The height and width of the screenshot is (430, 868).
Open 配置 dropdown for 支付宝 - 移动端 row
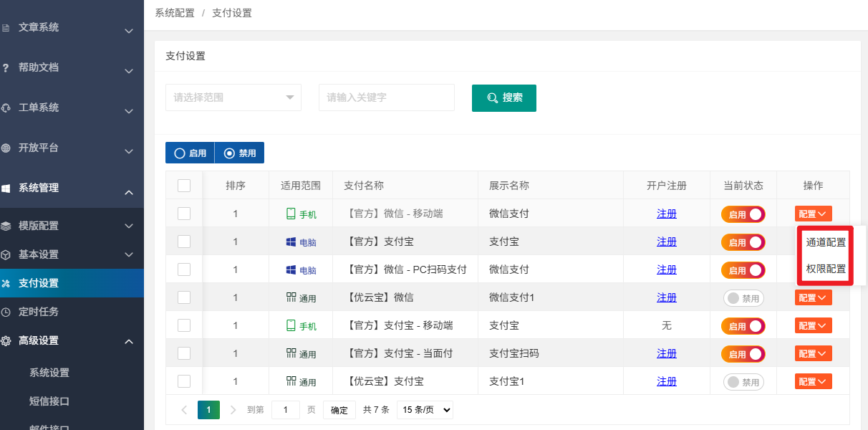click(x=813, y=325)
